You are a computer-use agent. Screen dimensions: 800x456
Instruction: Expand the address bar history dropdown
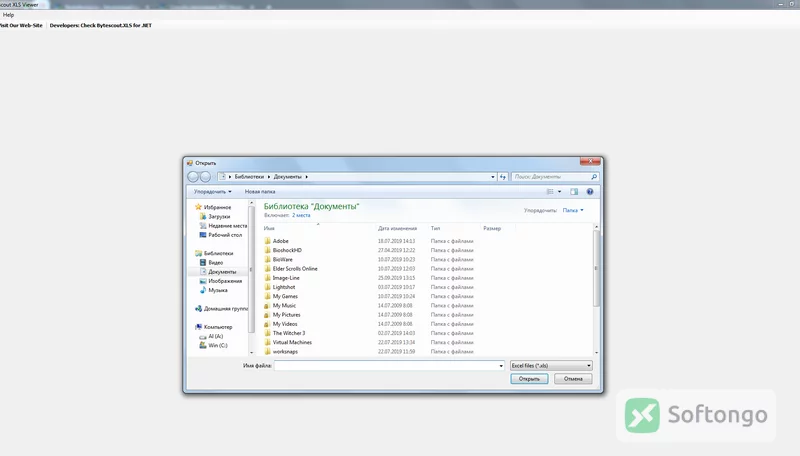click(493, 176)
